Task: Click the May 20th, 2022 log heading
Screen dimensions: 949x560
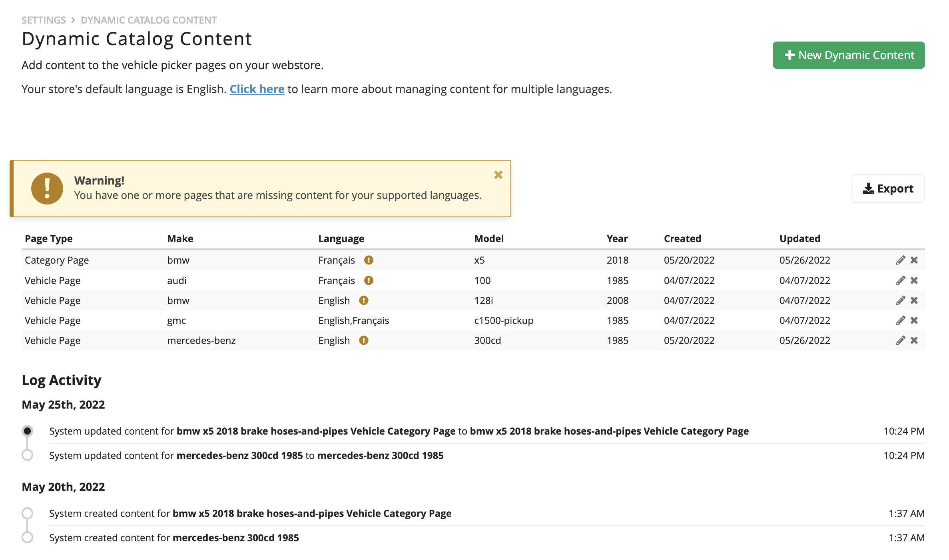Action: (x=63, y=487)
